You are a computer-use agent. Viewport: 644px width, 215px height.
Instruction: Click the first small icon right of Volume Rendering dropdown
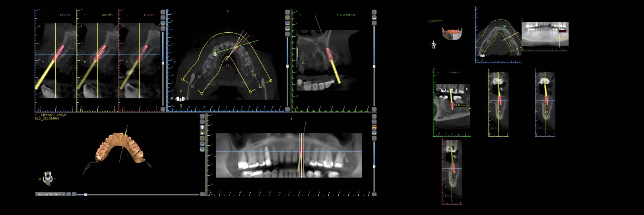point(68,194)
